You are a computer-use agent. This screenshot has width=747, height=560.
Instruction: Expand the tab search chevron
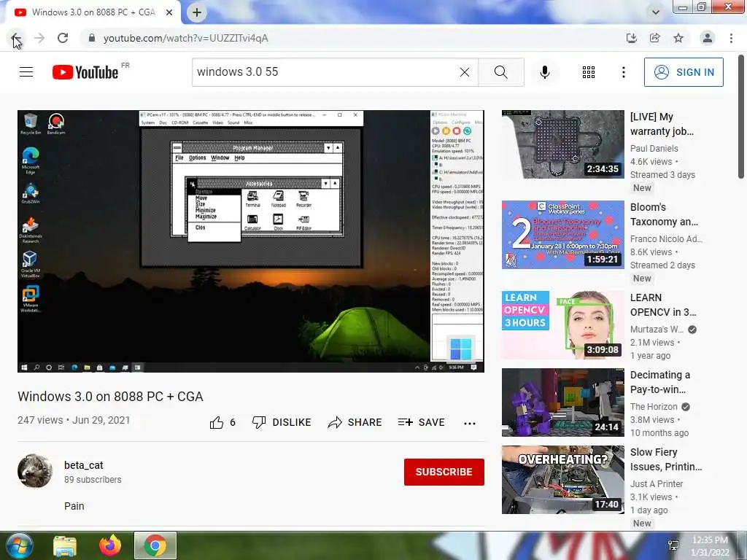click(x=656, y=12)
